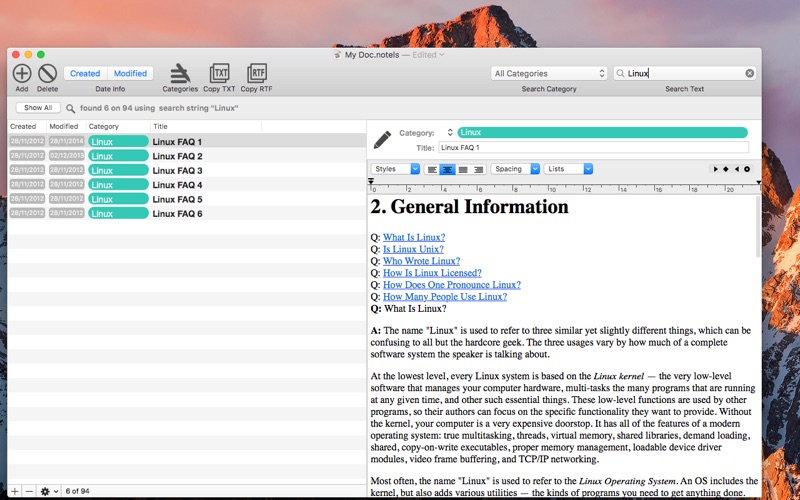
Task: Click the Copy RTF icon
Action: point(257,72)
